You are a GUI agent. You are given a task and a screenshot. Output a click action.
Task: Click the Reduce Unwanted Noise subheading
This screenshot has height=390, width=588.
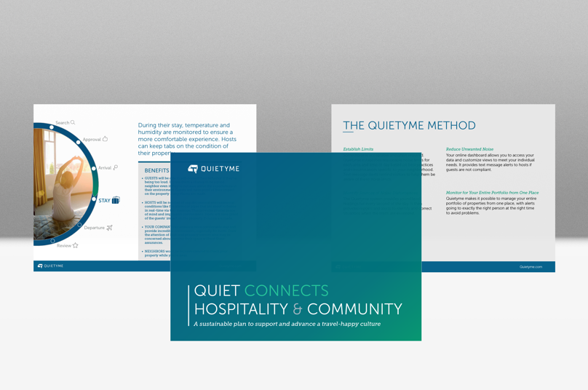click(x=469, y=149)
